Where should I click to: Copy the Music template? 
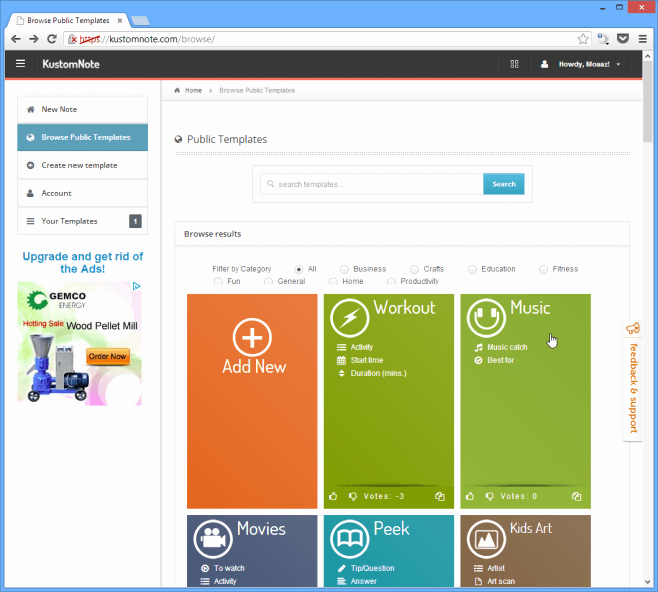pyautogui.click(x=577, y=496)
